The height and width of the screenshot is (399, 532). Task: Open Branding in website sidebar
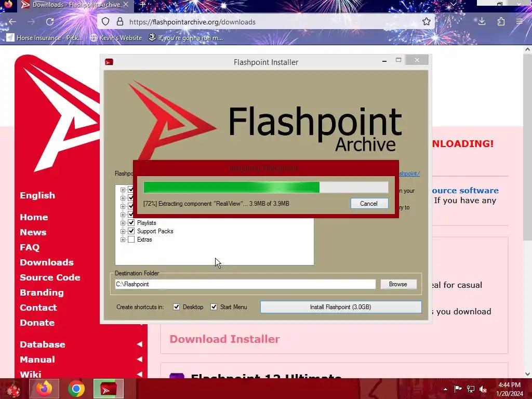click(42, 292)
